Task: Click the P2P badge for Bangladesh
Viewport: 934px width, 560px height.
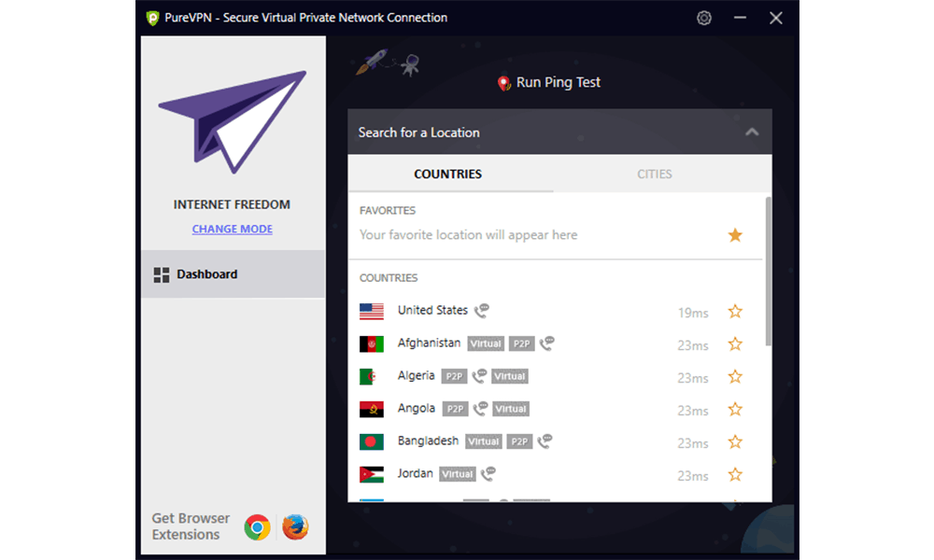Action: pyautogui.click(x=519, y=442)
